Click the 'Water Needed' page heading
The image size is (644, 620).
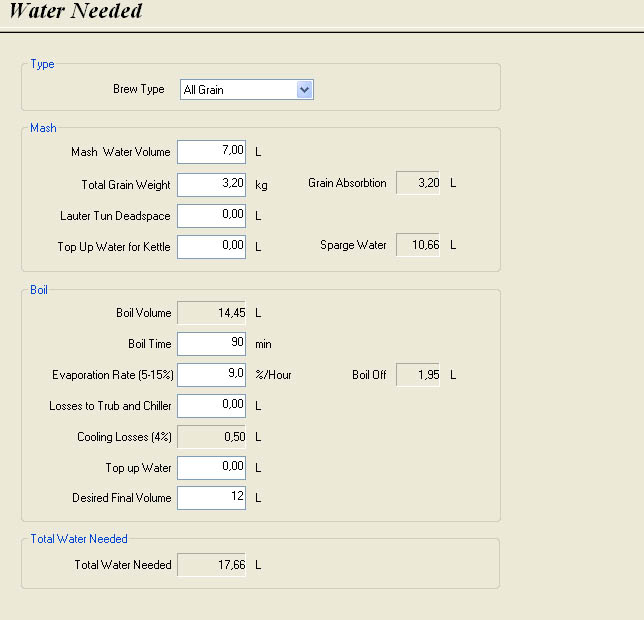[x=76, y=11]
